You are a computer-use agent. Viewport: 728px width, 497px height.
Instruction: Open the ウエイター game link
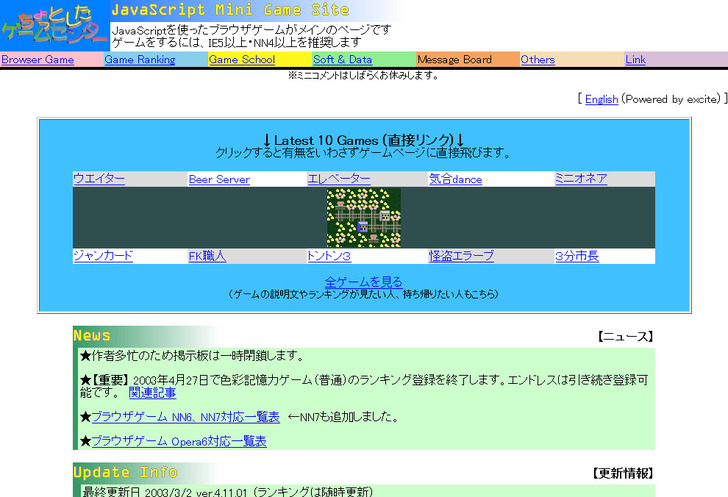tap(99, 179)
